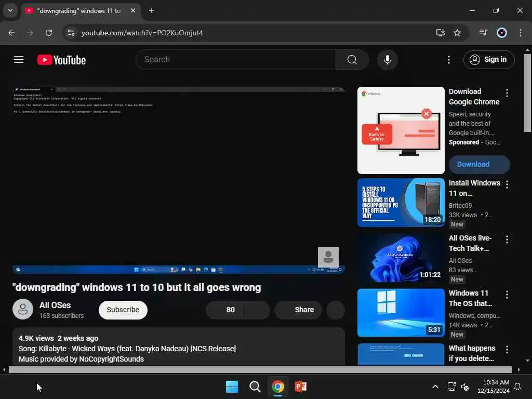Click the Install Windows 11 on video title
The width and height of the screenshot is (532, 399).
pos(474,188)
